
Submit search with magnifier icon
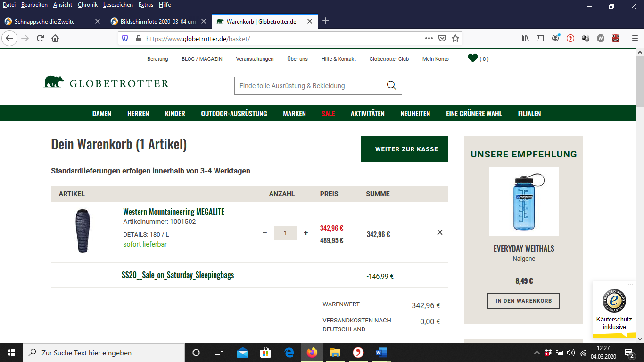coord(391,85)
